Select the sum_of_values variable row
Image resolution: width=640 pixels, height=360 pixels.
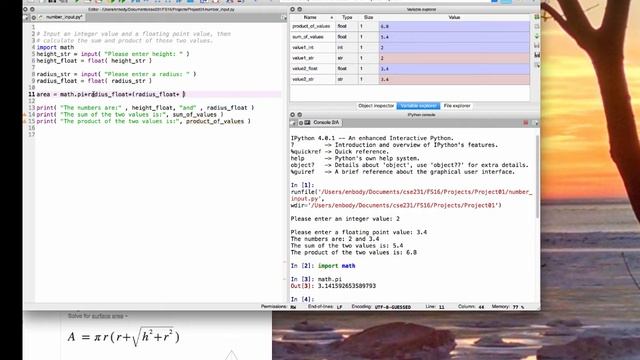point(410,37)
